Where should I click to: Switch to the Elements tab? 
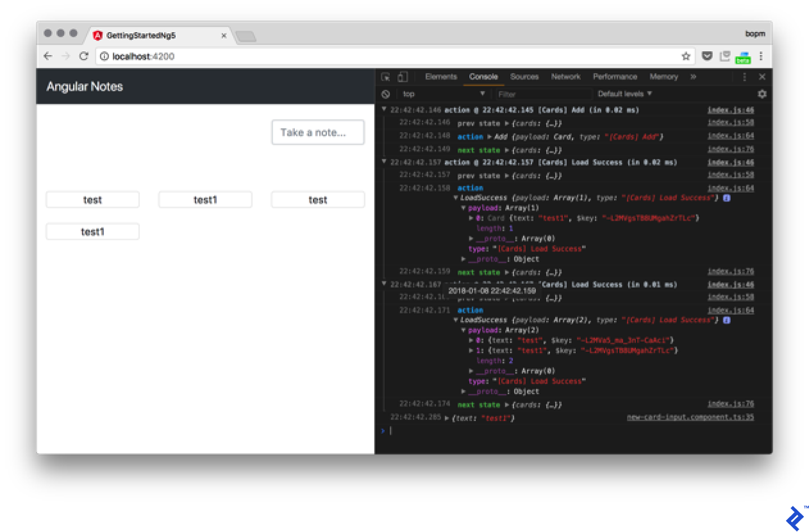coord(441,77)
